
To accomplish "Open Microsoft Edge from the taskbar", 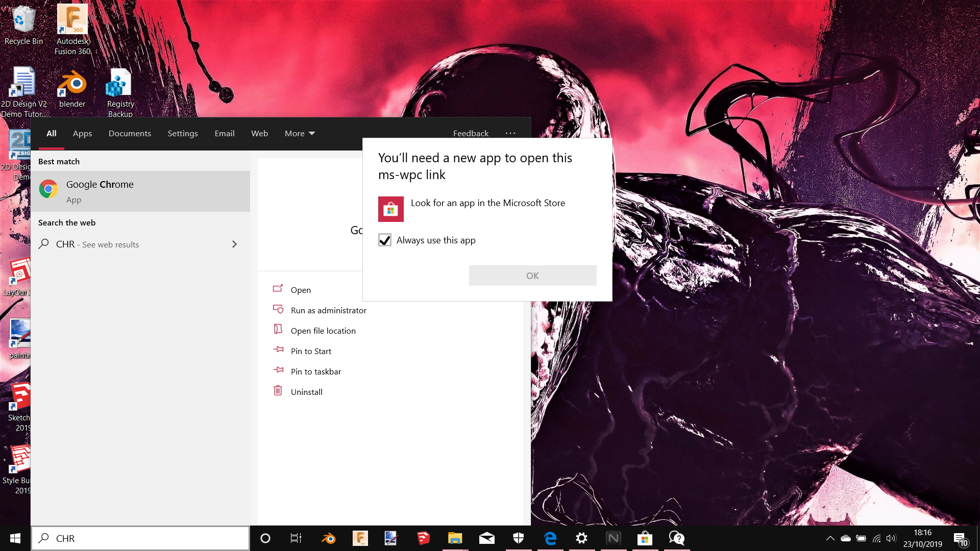I will (550, 538).
